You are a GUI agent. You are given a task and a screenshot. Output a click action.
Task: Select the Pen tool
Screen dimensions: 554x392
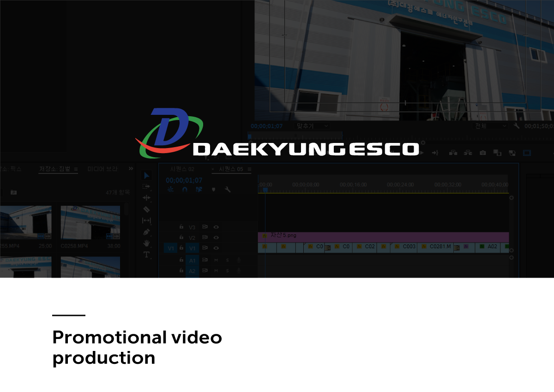(x=146, y=232)
